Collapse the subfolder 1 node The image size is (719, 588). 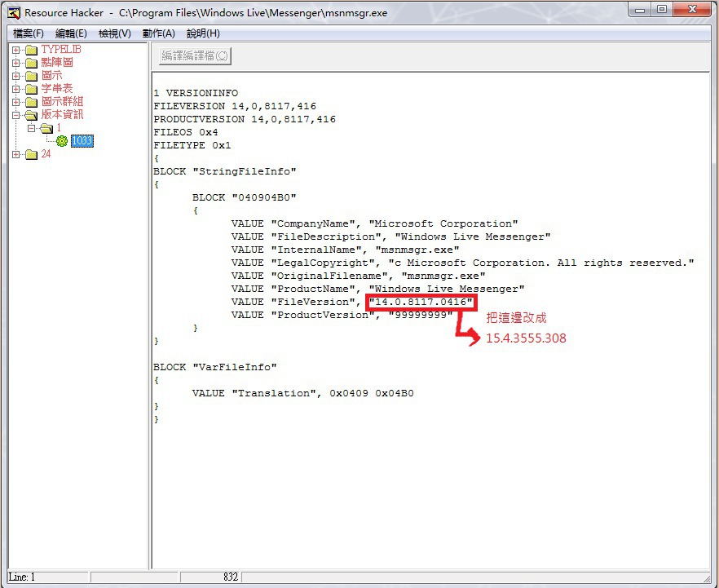pos(31,128)
